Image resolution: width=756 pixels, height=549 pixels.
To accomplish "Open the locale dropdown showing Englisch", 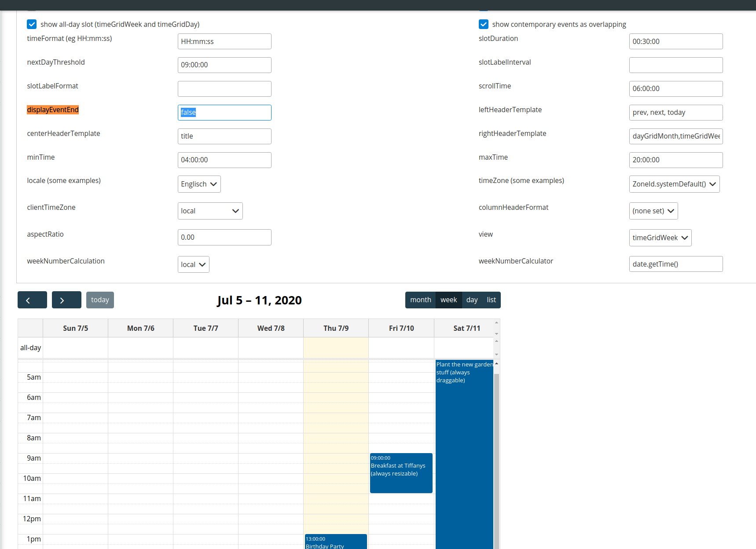I will 199,184.
